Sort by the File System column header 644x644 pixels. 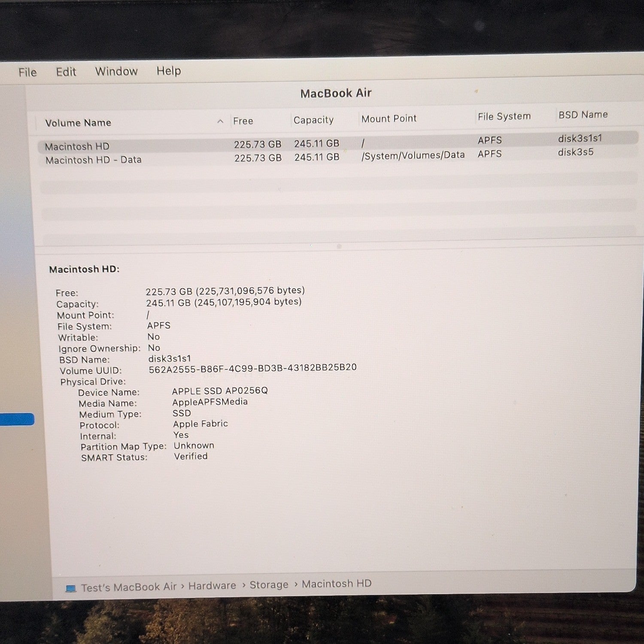point(504,116)
